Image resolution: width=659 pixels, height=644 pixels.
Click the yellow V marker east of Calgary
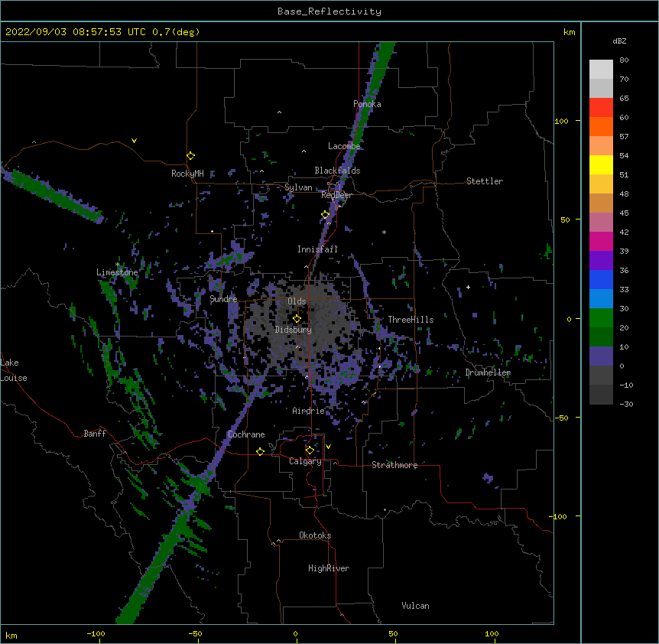(328, 447)
